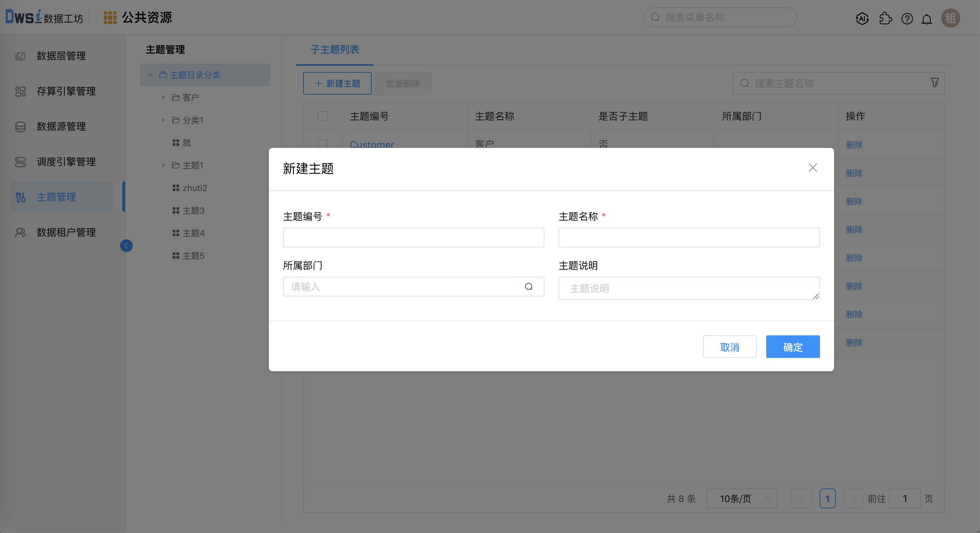Select 存算引擎管理 from the sidebar

pyautogui.click(x=66, y=91)
